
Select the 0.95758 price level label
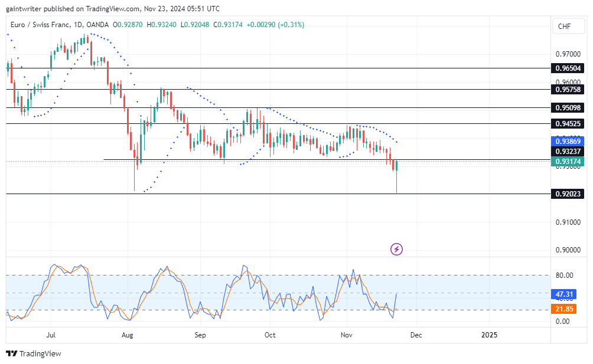(568, 90)
